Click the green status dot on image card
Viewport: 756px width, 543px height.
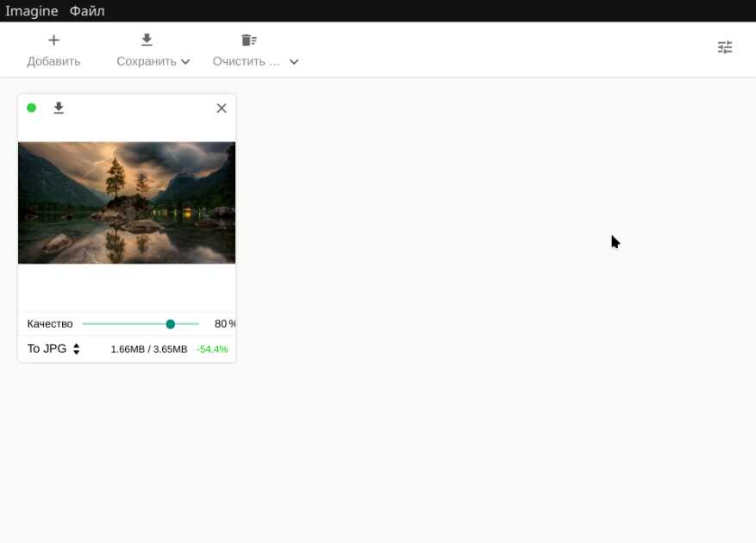point(31,108)
